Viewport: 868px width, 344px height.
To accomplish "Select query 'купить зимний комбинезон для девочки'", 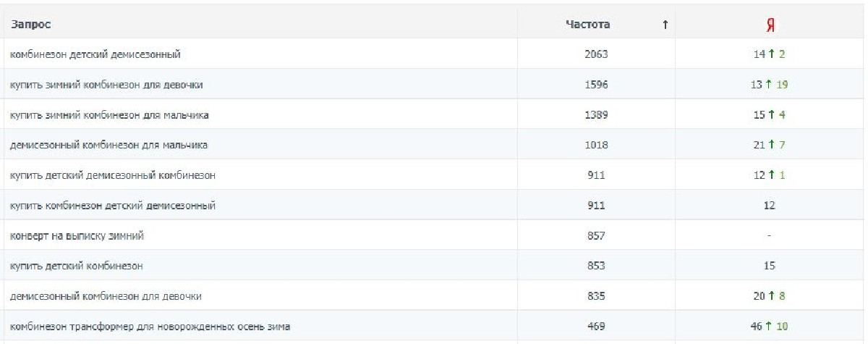I will point(106,85).
